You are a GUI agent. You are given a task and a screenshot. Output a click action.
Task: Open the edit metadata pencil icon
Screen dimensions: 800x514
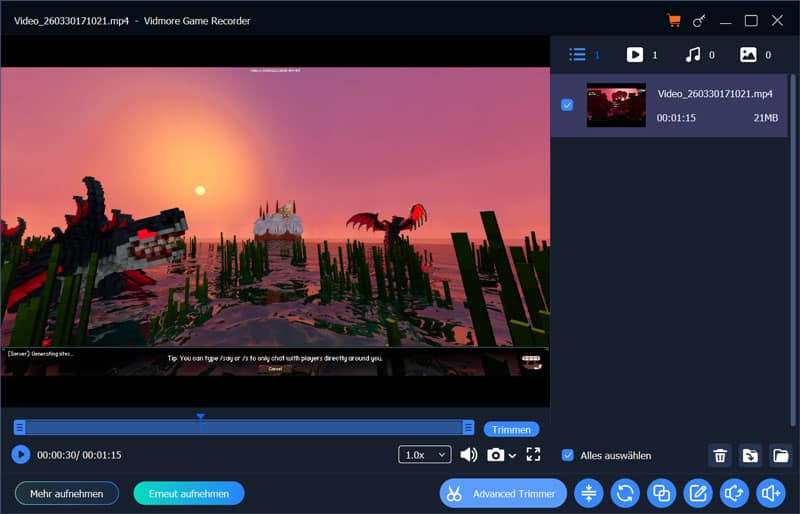(x=697, y=493)
